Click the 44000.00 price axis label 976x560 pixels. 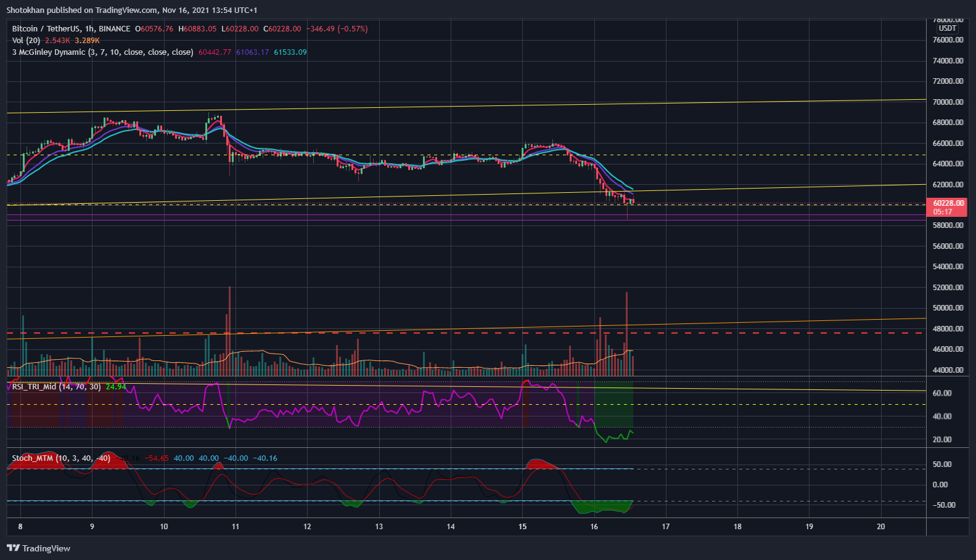(948, 370)
